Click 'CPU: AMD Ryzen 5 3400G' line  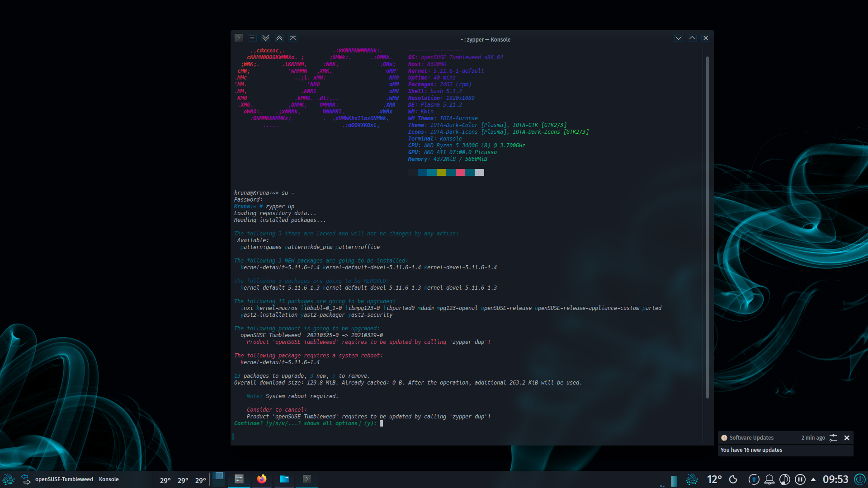click(467, 145)
